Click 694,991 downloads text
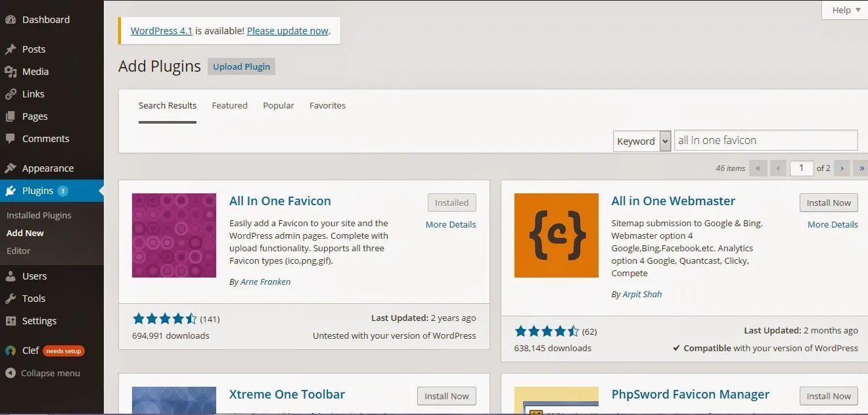 171,335
